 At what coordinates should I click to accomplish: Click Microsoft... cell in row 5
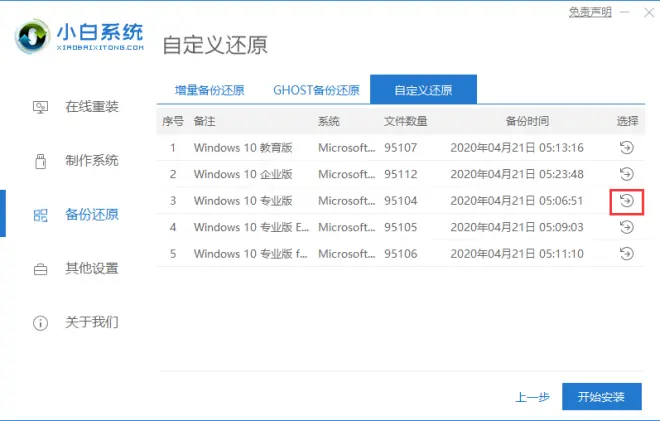pyautogui.click(x=346, y=253)
